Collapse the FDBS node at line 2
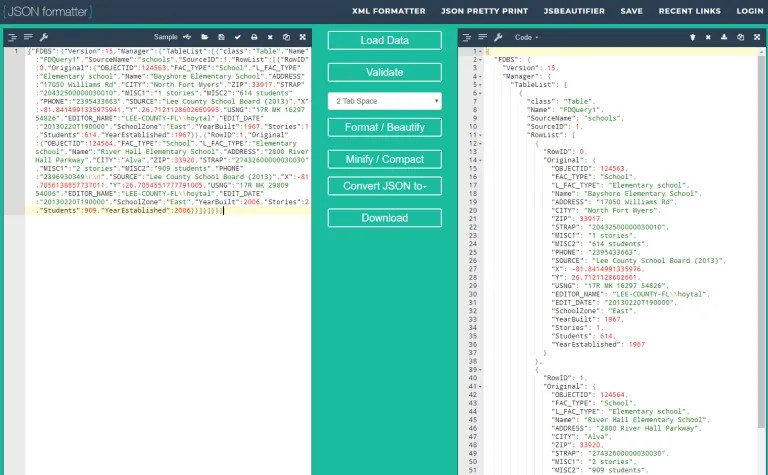The width and height of the screenshot is (768, 475). click(480, 60)
